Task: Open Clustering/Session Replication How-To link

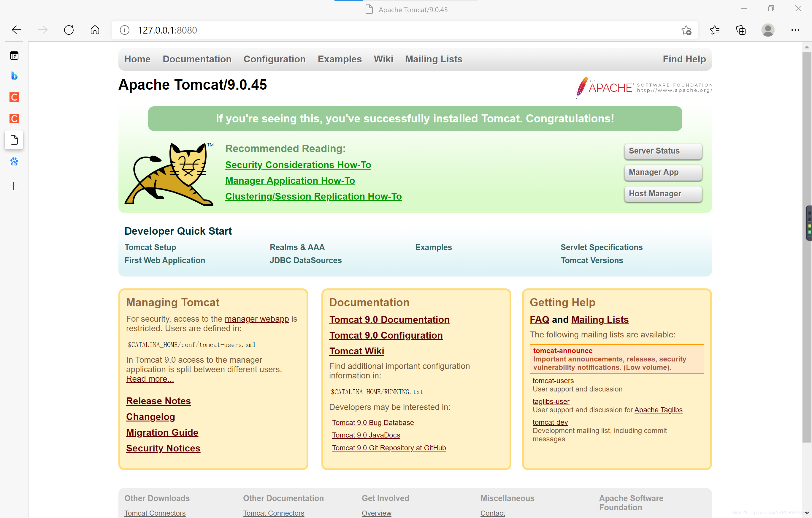Action: click(x=313, y=196)
